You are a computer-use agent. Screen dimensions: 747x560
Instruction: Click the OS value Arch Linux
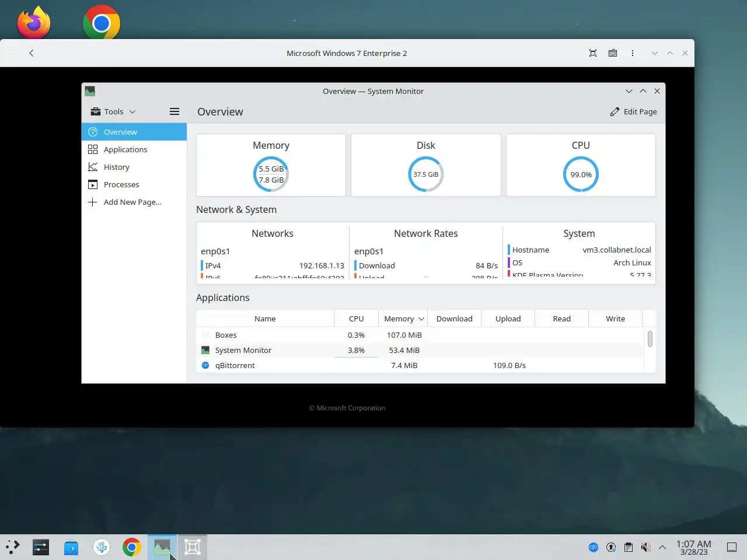[632, 262]
